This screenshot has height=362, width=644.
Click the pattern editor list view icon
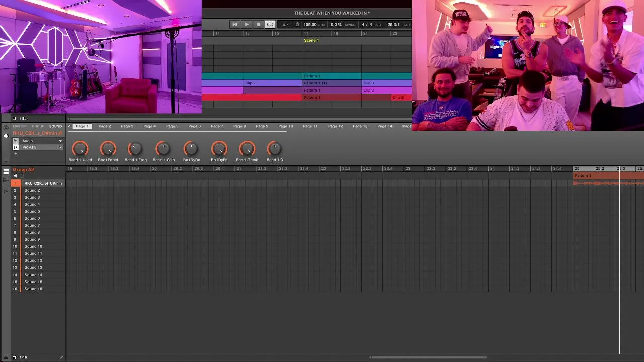[6, 172]
